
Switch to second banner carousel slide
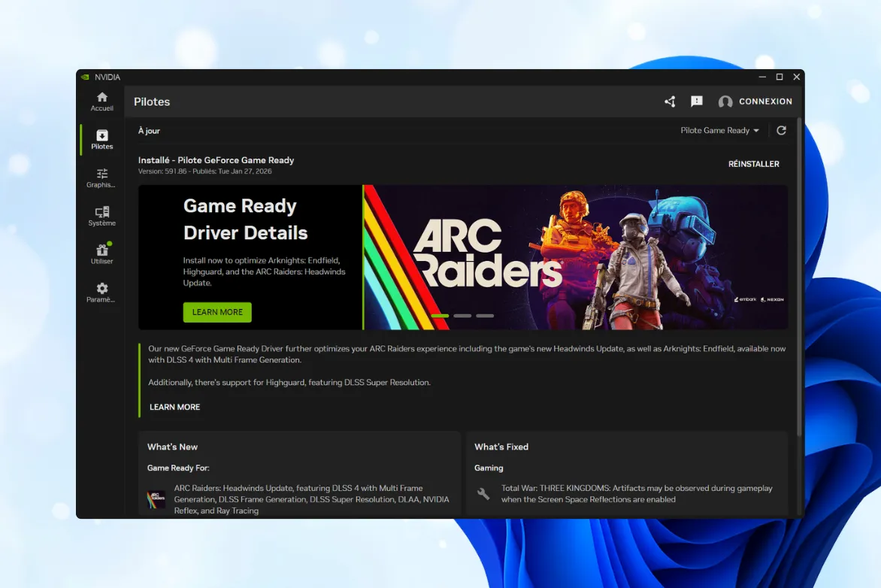[x=462, y=316]
